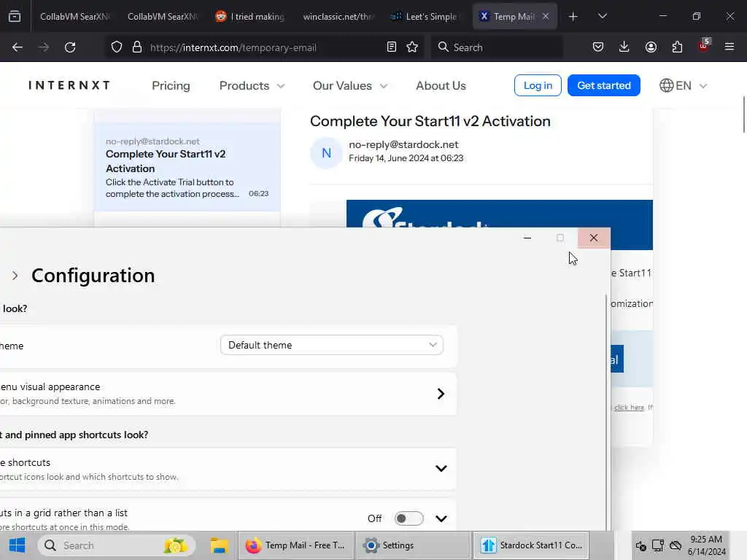747x560 pixels.
Task: Click no-reply@stardock.net sender address
Action: pos(403,144)
